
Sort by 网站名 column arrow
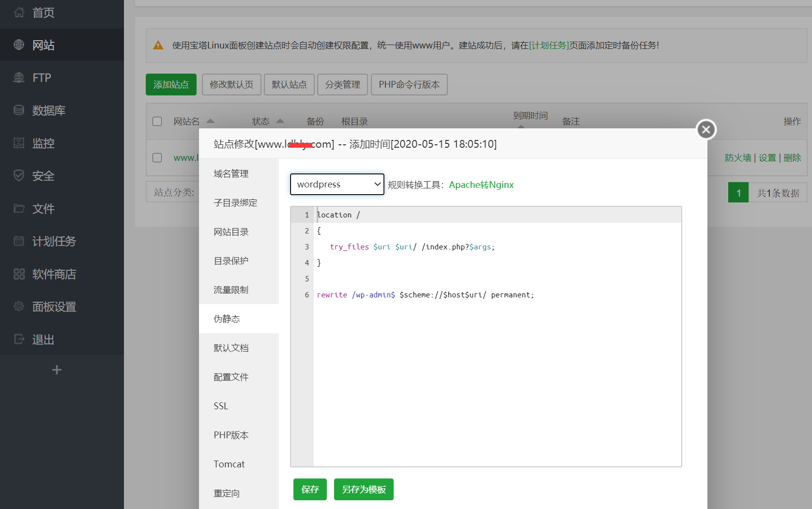pyautogui.click(x=210, y=121)
